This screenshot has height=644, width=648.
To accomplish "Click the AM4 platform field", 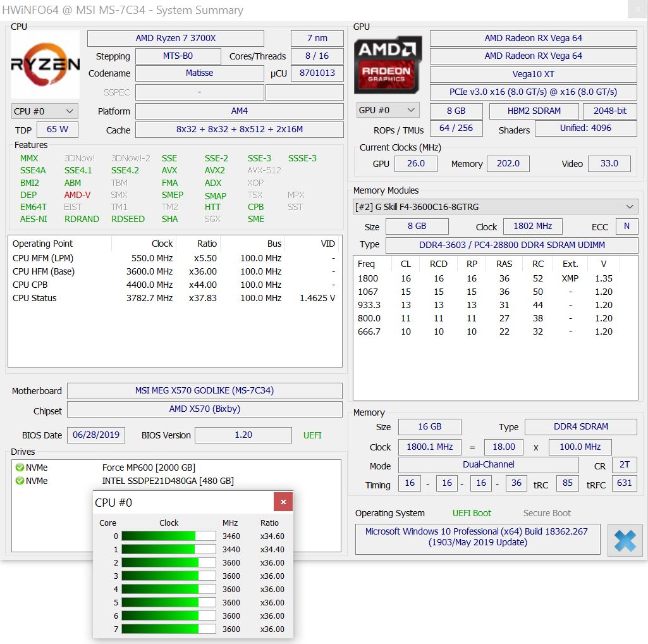I will pyautogui.click(x=239, y=111).
